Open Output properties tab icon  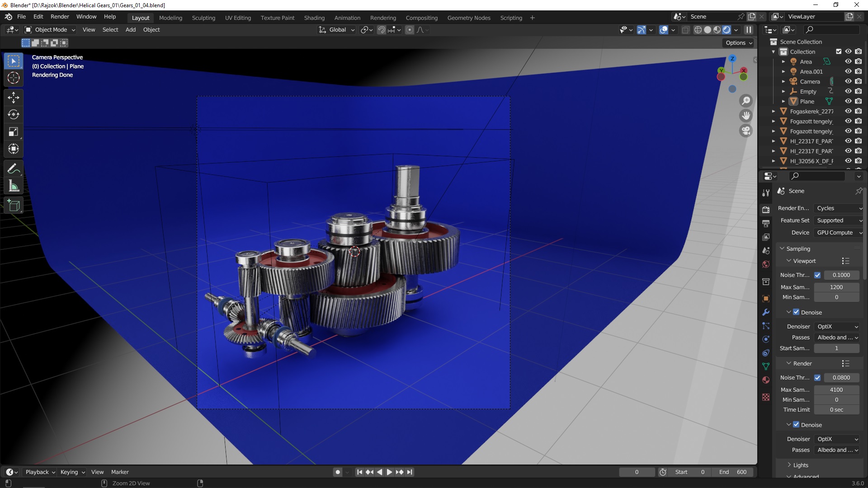tap(766, 224)
